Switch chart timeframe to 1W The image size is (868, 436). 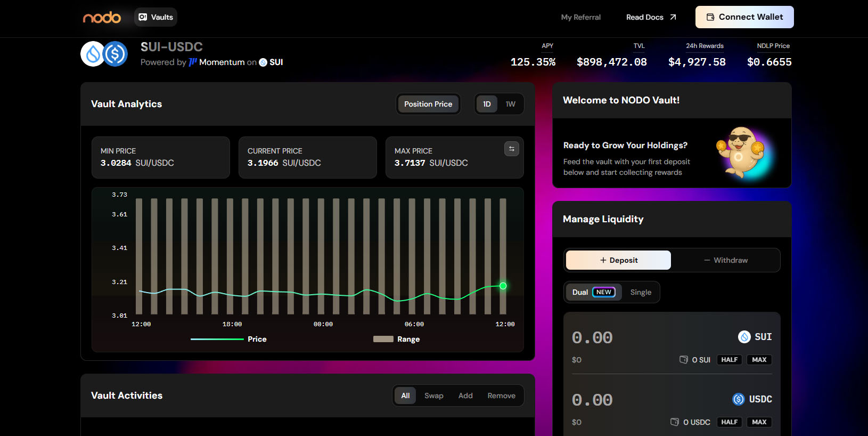coord(510,104)
